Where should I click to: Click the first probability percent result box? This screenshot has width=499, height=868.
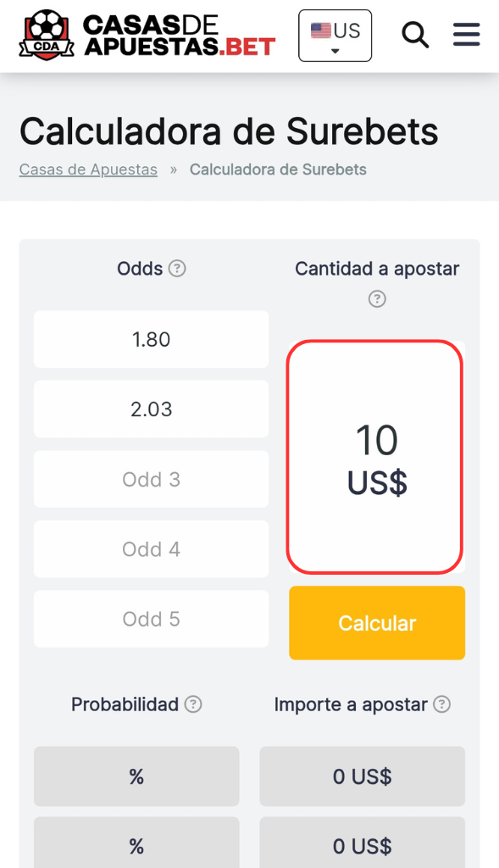(136, 776)
